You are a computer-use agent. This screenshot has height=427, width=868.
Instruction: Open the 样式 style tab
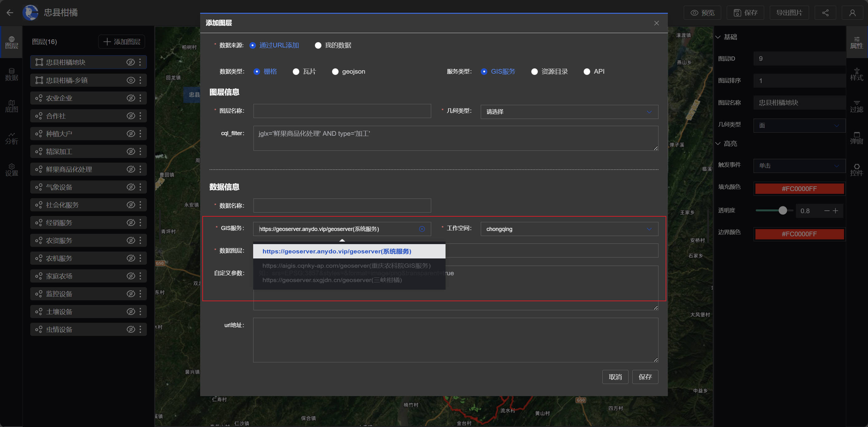856,74
